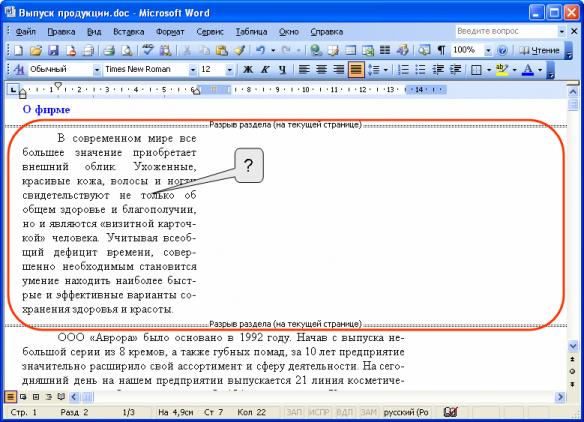This screenshot has width=584, height=422.
Task: Open the Таблица menu
Action: (251, 32)
